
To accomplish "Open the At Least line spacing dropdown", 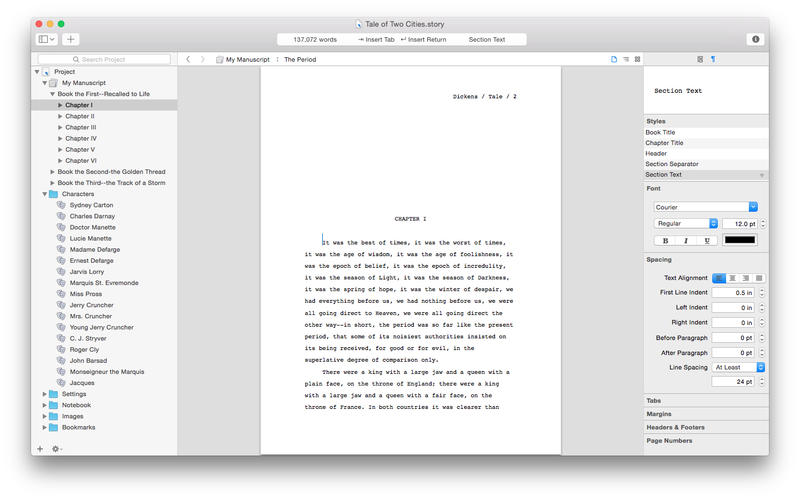I will click(738, 367).
